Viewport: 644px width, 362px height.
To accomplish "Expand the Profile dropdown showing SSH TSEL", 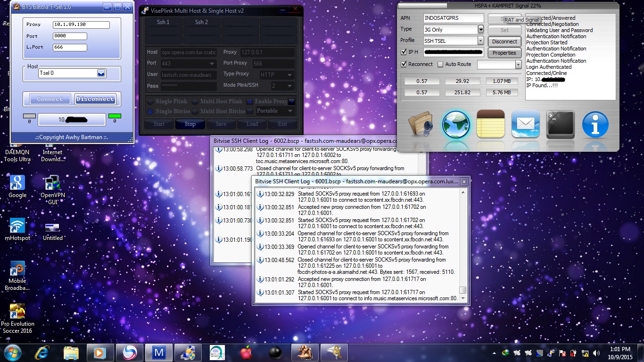I will tap(480, 41).
